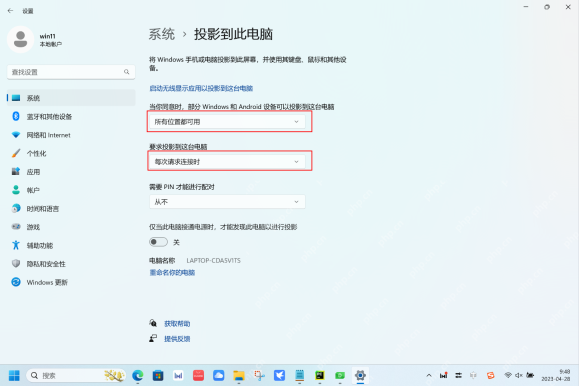579x386 pixels.
Task: Open 辅助功能 in the sidebar
Action: coord(71,245)
